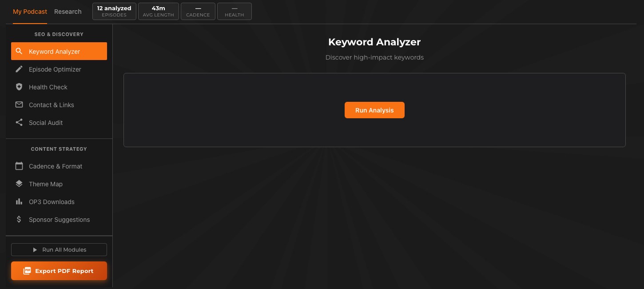Open the Cadence & Format module
644x289 pixels.
click(x=59, y=166)
